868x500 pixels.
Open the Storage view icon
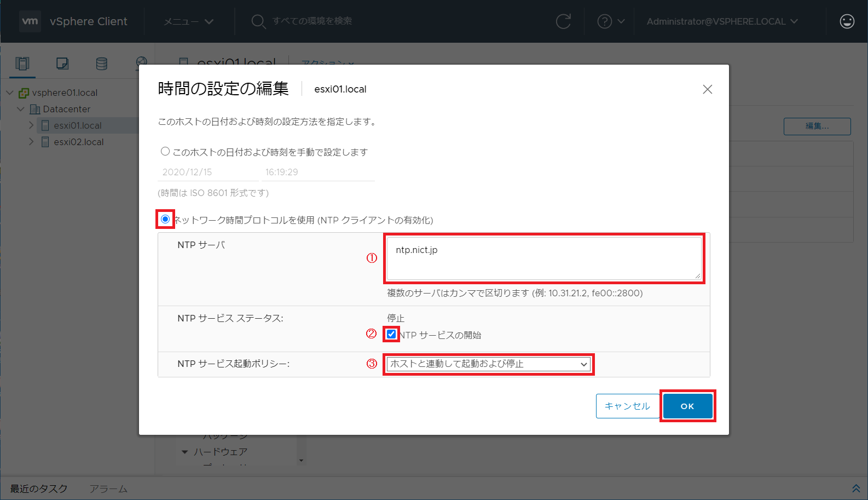102,64
